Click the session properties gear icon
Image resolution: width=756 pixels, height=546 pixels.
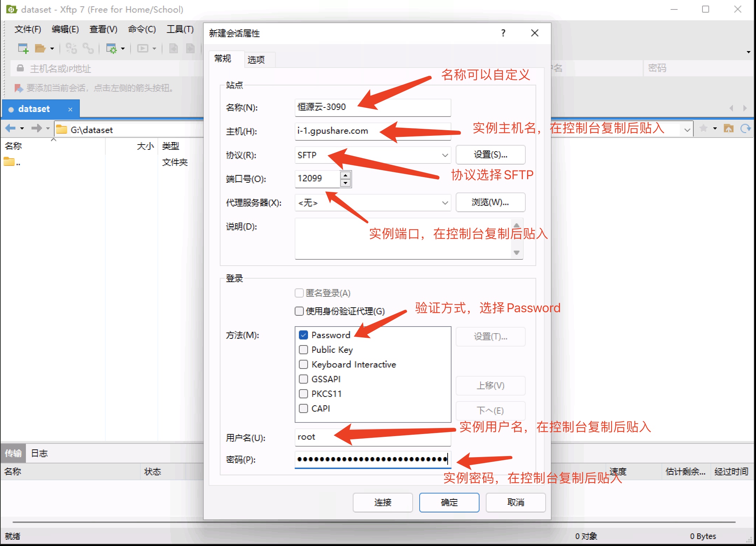pyautogui.click(x=111, y=48)
